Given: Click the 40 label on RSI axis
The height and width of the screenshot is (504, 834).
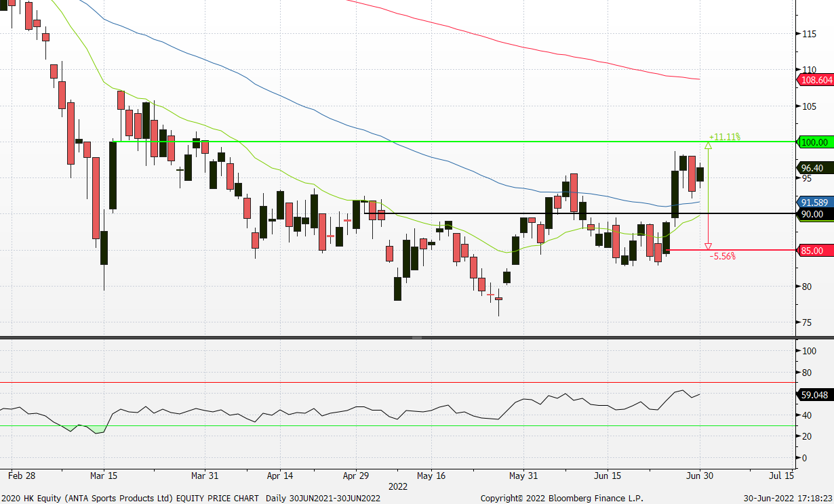Looking at the screenshot, I should (807, 415).
